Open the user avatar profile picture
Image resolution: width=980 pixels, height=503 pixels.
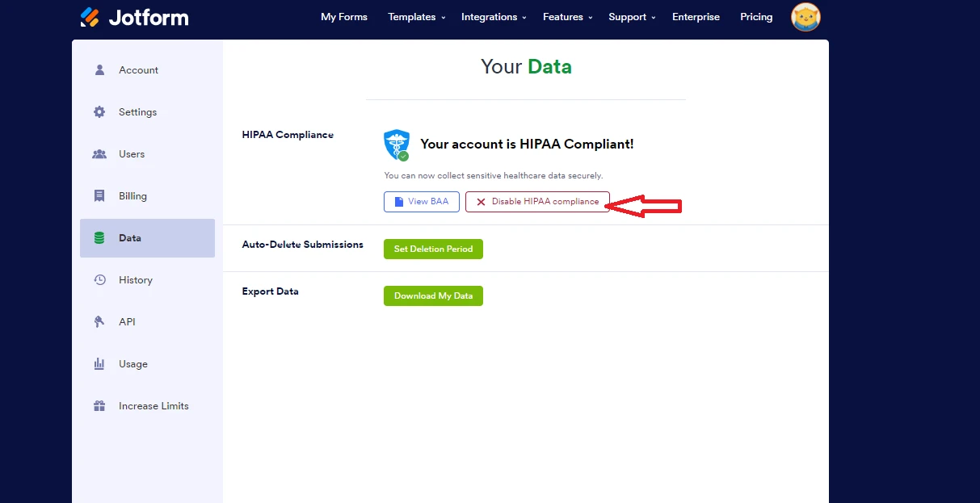(805, 17)
